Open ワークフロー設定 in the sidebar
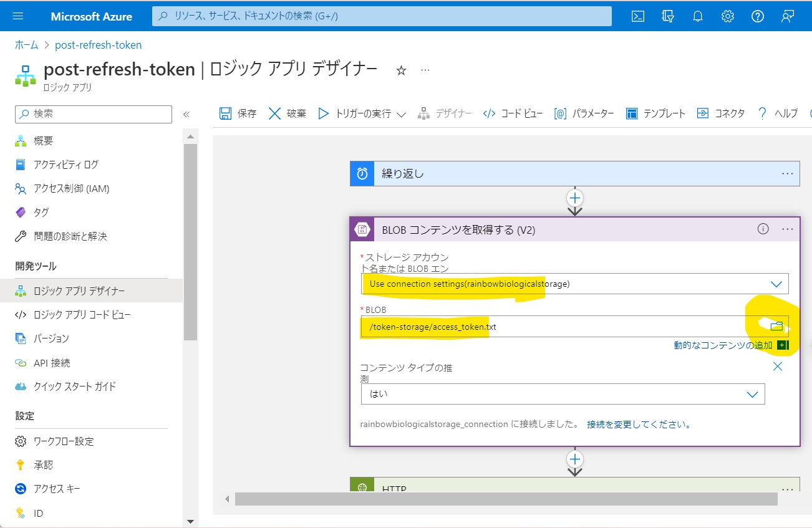 (64, 441)
